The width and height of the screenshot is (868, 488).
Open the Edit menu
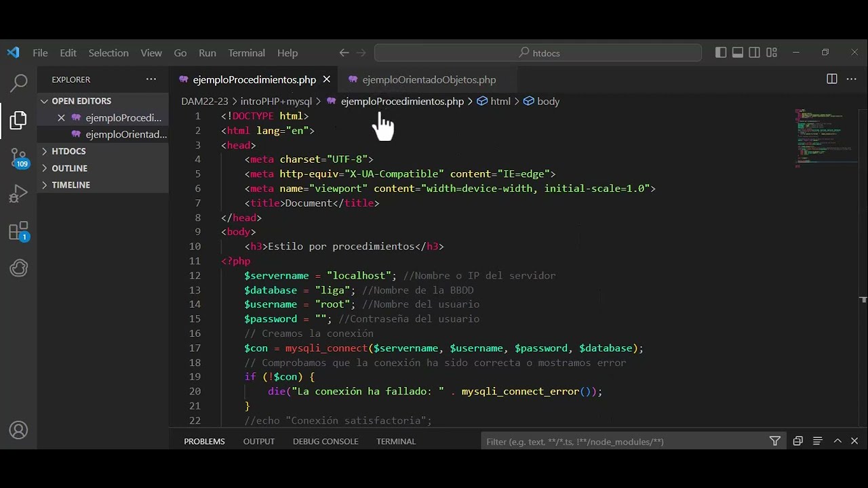click(x=68, y=53)
